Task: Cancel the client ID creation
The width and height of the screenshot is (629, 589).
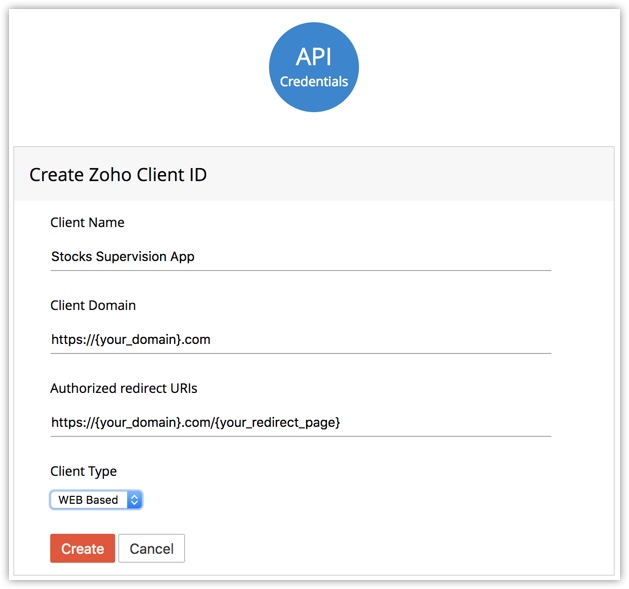Action: pyautogui.click(x=151, y=548)
